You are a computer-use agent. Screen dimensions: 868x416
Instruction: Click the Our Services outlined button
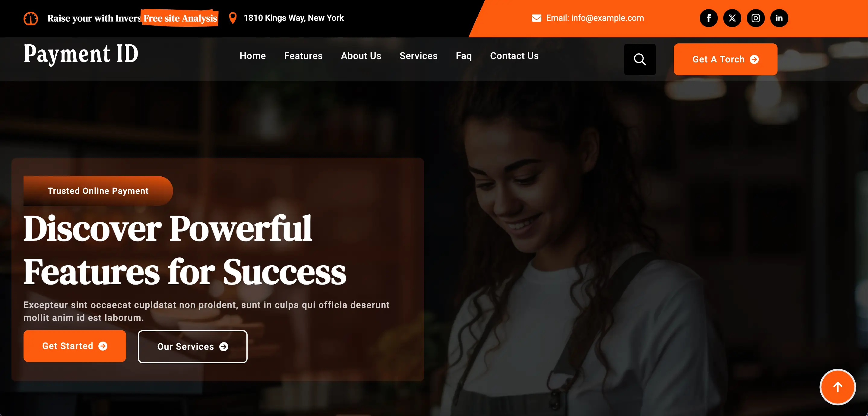[x=192, y=347]
